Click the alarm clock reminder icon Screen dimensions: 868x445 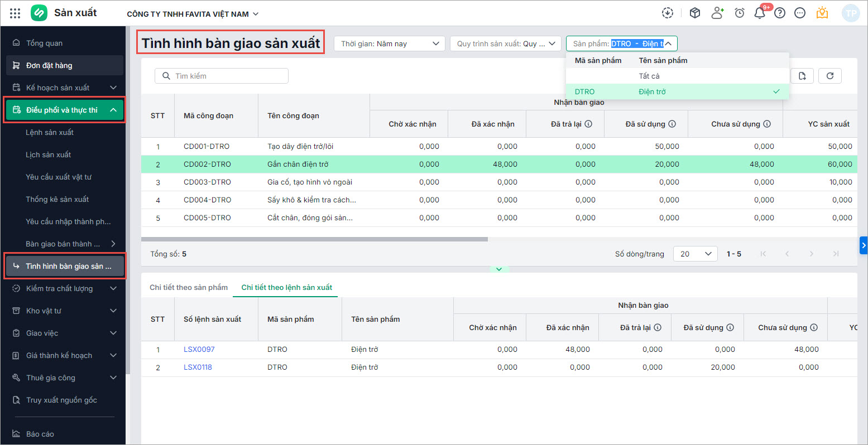[739, 13]
